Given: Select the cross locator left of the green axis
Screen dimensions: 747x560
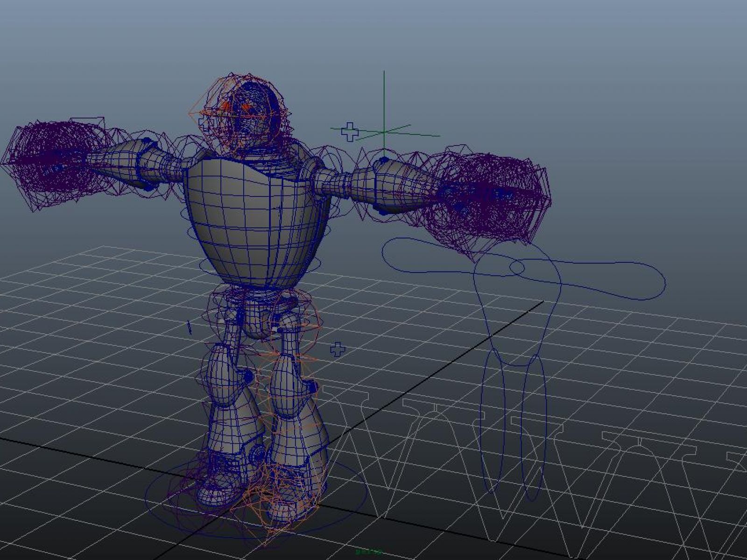Looking at the screenshot, I should point(349,132).
